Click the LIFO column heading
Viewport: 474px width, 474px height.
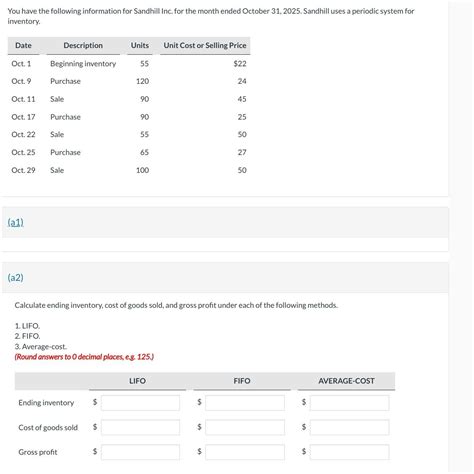point(137,381)
